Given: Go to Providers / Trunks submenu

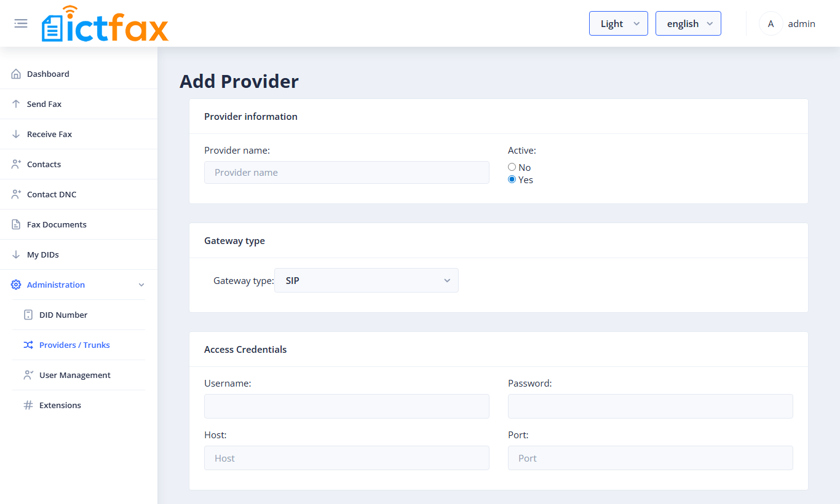Looking at the screenshot, I should click(x=74, y=345).
